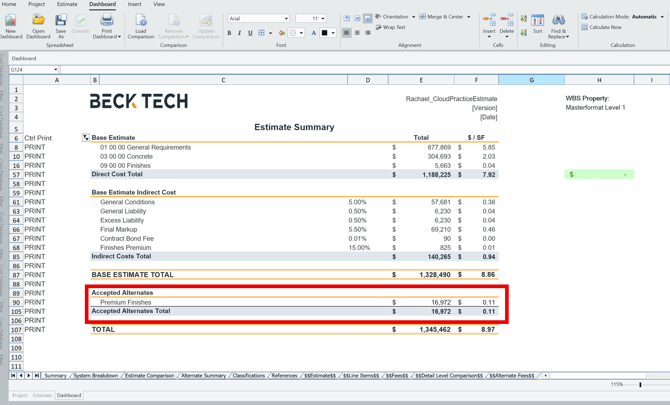Click the Delete cells button
The image size is (670, 405).
pyautogui.click(x=507, y=22)
